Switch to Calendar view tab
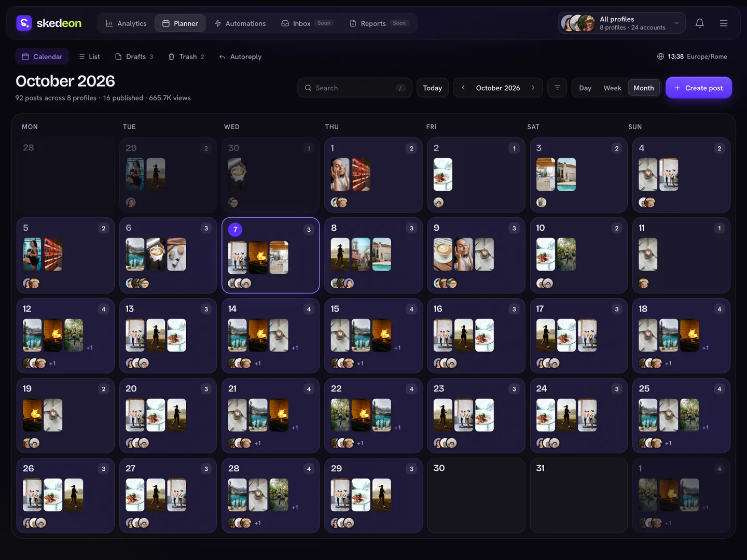 click(42, 57)
